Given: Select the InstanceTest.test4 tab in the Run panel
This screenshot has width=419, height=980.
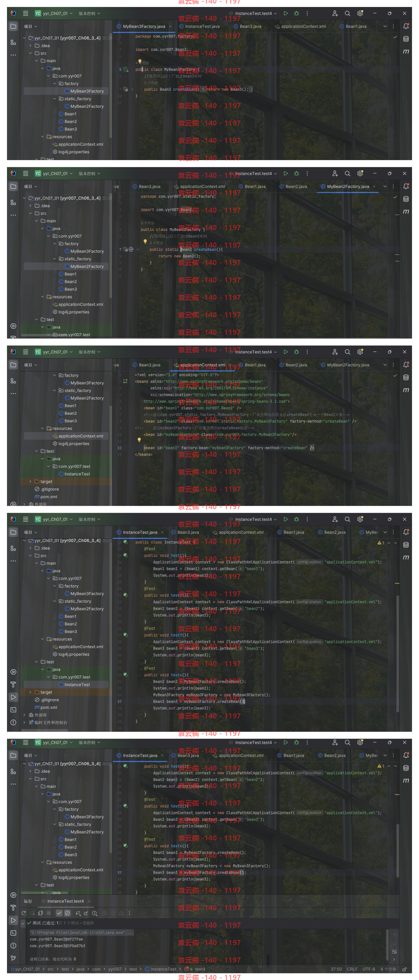Looking at the screenshot, I should (65, 901).
